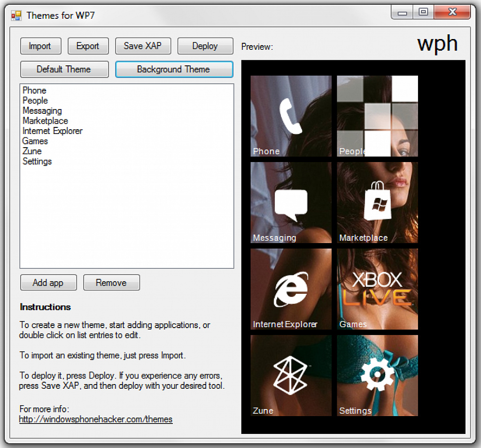Viewport: 481px width, 448px height.
Task: Select Marketplace in the app list
Action: pyautogui.click(x=46, y=121)
